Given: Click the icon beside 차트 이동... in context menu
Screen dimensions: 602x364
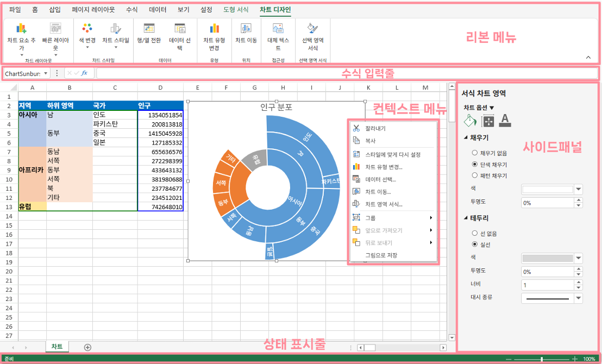Looking at the screenshot, I should [356, 192].
